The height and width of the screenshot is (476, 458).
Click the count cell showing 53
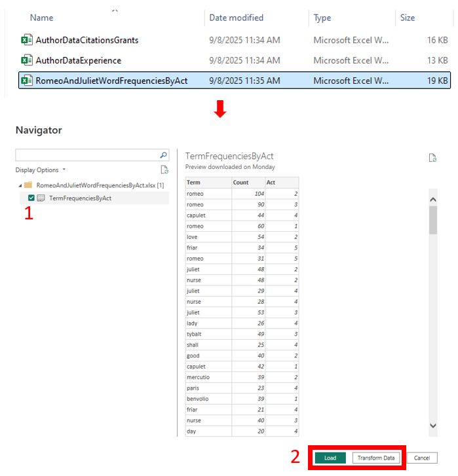click(248, 312)
